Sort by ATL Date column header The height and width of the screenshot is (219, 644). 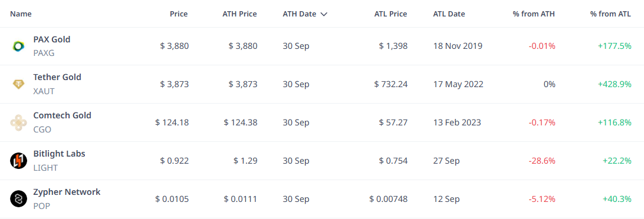tap(449, 14)
